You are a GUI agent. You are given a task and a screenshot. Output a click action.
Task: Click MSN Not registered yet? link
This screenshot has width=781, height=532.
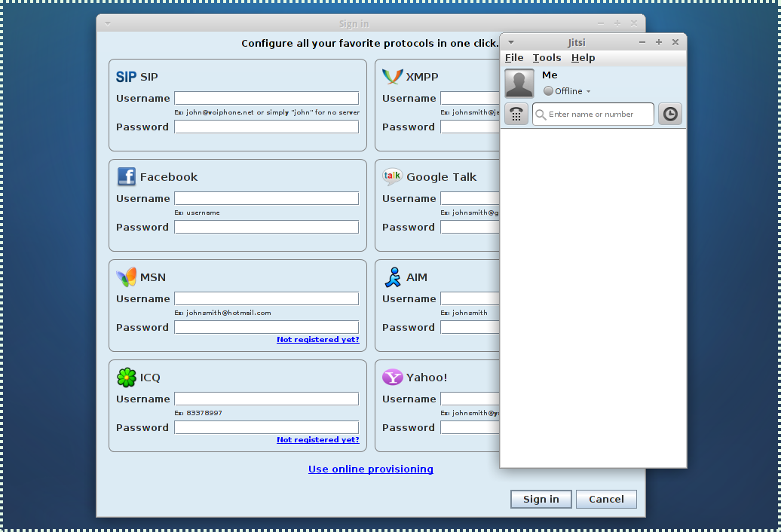pyautogui.click(x=318, y=339)
